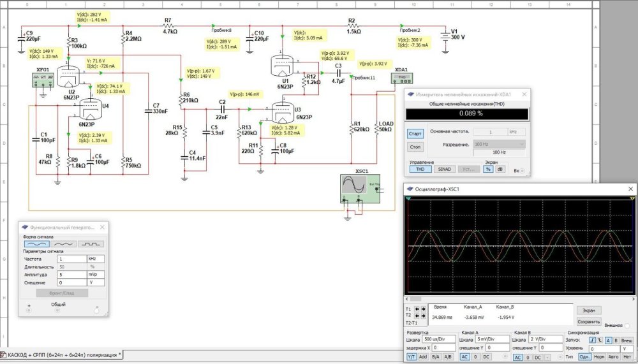Image resolution: width=638 pixels, height=364 pixels.
Task: Click the XDA1 distortion analyzer component
Action: pos(402,78)
